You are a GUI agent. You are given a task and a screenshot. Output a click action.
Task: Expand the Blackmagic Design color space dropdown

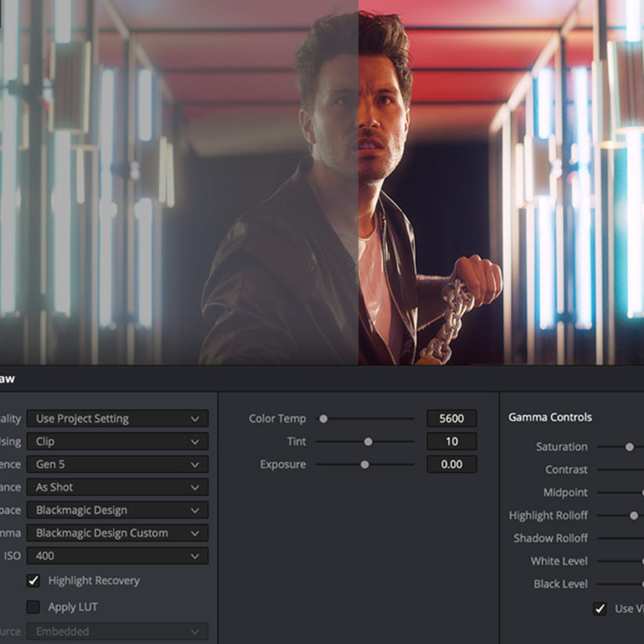tap(117, 510)
